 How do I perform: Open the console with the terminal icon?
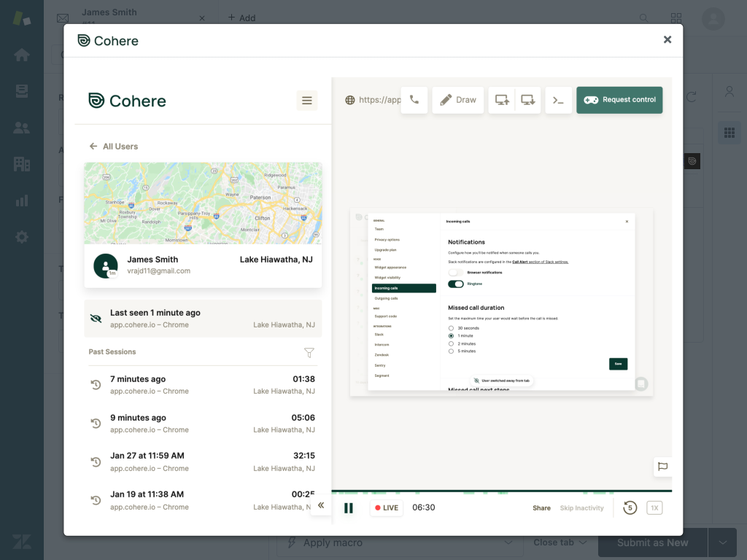[x=559, y=100]
